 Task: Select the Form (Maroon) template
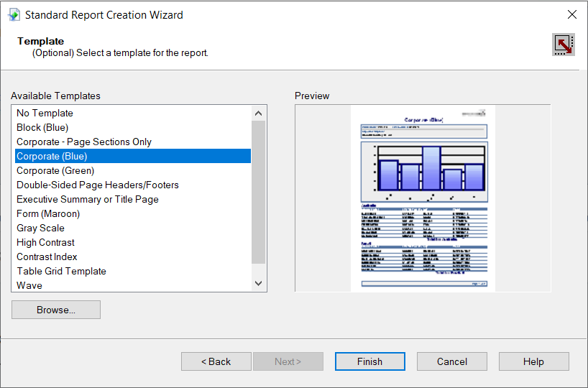pos(48,213)
